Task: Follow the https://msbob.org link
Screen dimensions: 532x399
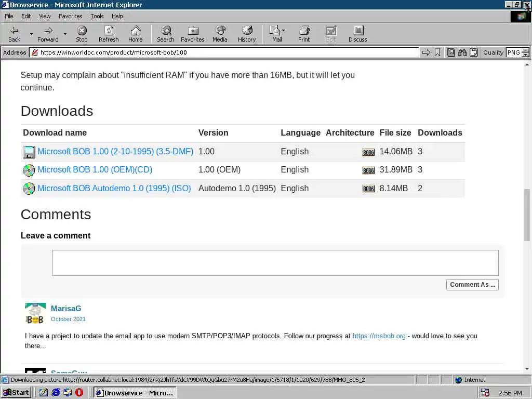Action: (x=379, y=336)
